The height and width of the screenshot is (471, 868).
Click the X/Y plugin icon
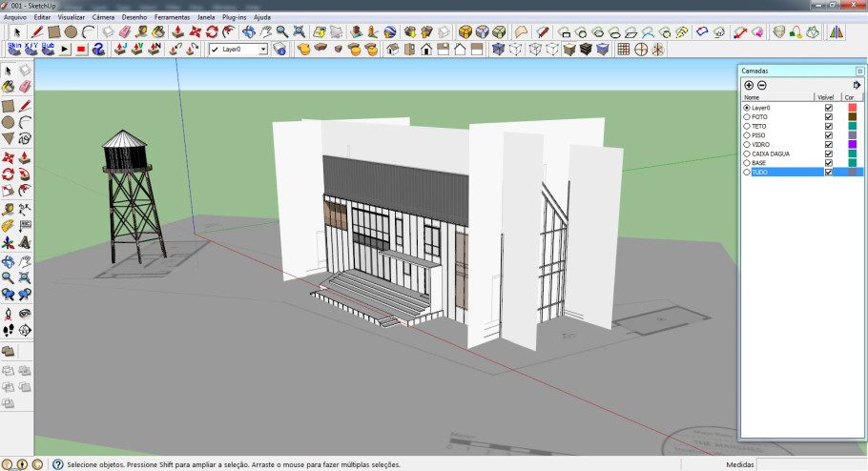(x=31, y=50)
